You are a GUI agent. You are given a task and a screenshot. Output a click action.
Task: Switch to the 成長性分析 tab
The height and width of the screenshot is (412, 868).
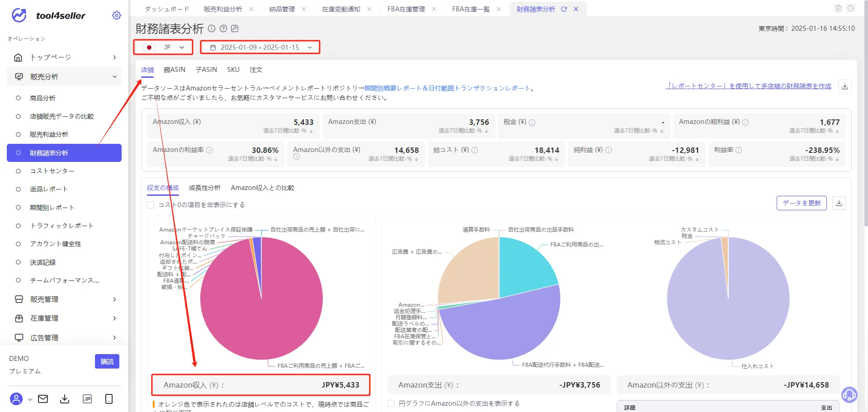pyautogui.click(x=205, y=188)
